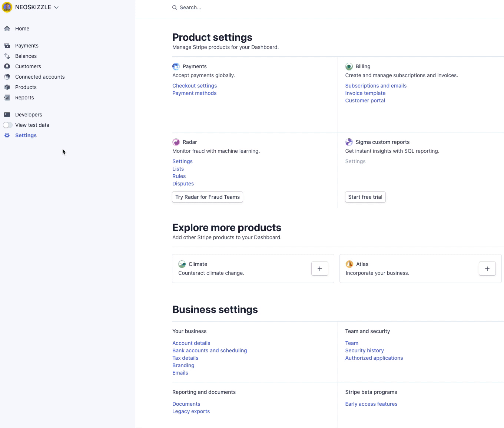Viewport: 504px width, 428px height.
Task: Add Climate with its plus button
Action: click(x=320, y=269)
